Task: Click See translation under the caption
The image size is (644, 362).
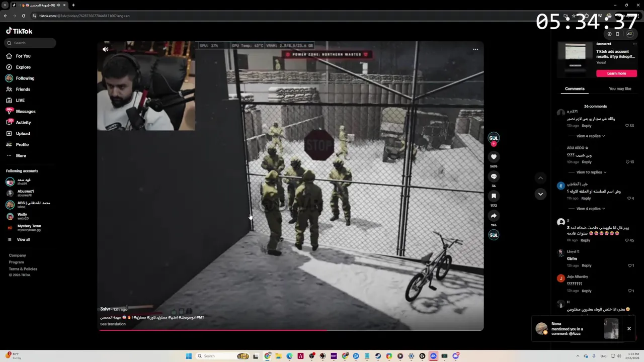Action: point(113,324)
